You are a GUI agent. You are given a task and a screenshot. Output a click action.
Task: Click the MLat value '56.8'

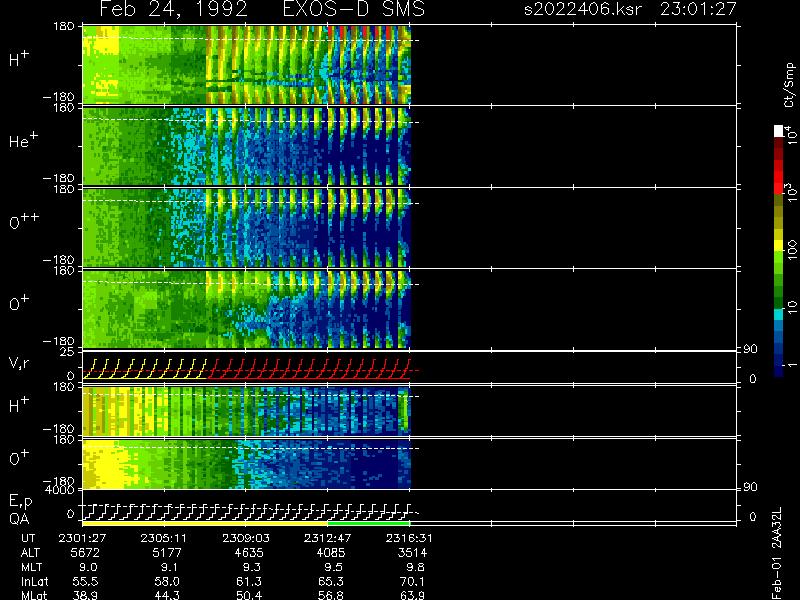click(330, 595)
